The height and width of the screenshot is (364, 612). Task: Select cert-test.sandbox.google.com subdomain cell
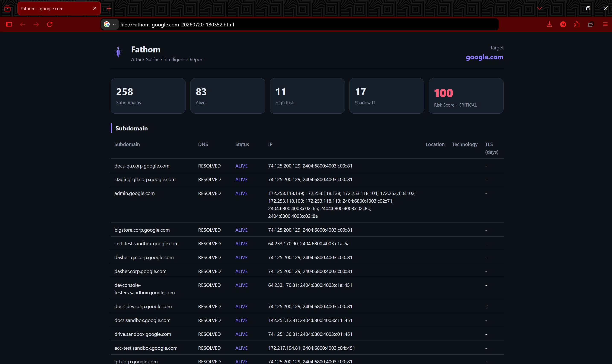pyautogui.click(x=146, y=244)
